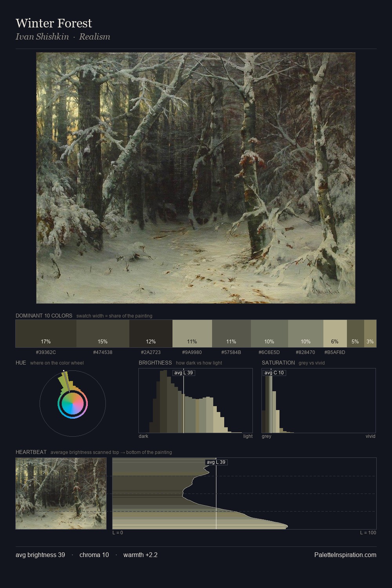Click the hex label #2A2723

coord(151,352)
